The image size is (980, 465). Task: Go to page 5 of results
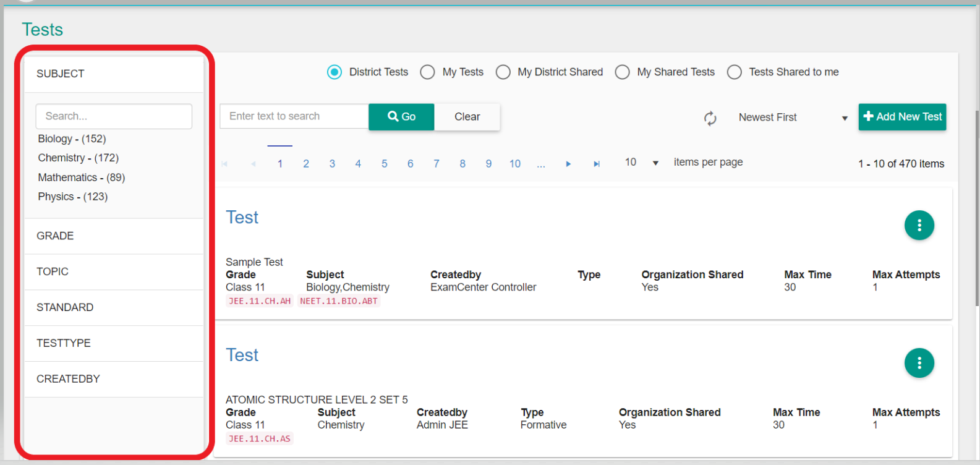coord(384,164)
